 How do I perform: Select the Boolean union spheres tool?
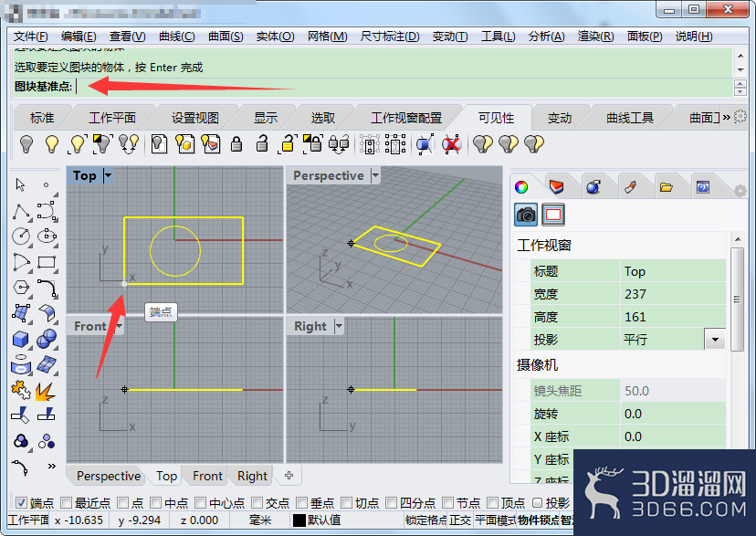pyautogui.click(x=47, y=340)
